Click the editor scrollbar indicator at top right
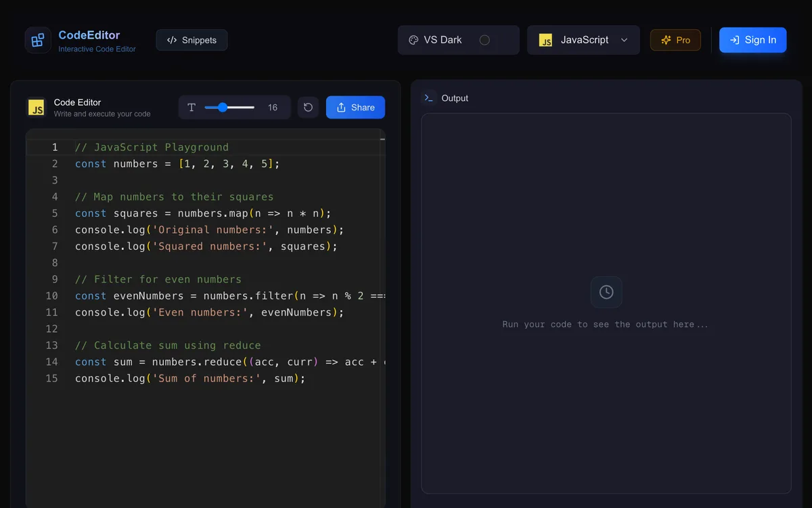 (382, 140)
